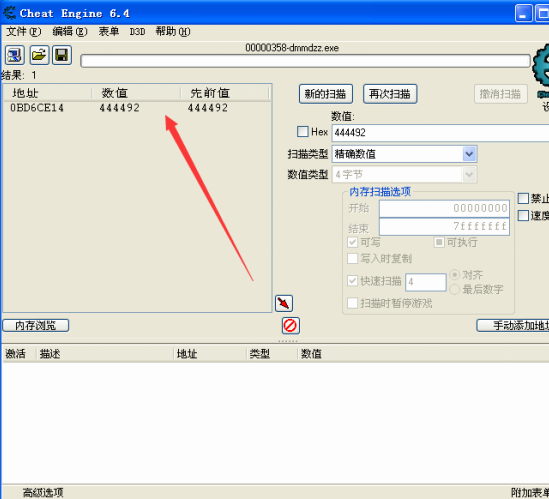Click the fast scan alignment field

(426, 282)
